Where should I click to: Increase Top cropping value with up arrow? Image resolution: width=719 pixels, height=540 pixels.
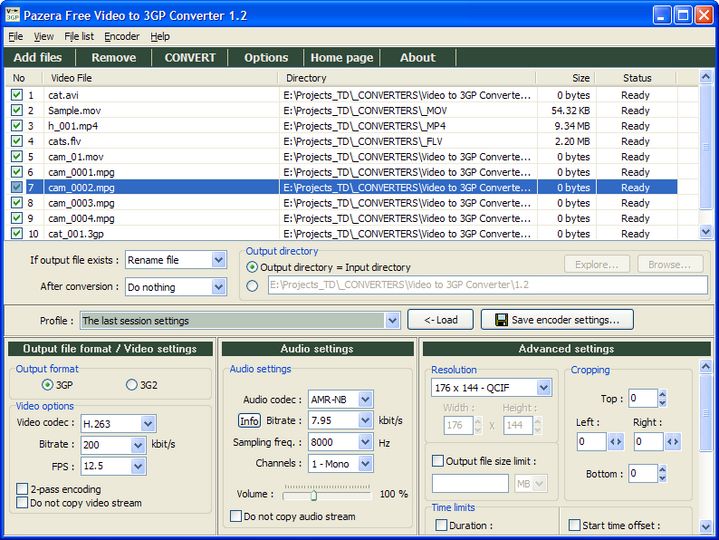[662, 394]
